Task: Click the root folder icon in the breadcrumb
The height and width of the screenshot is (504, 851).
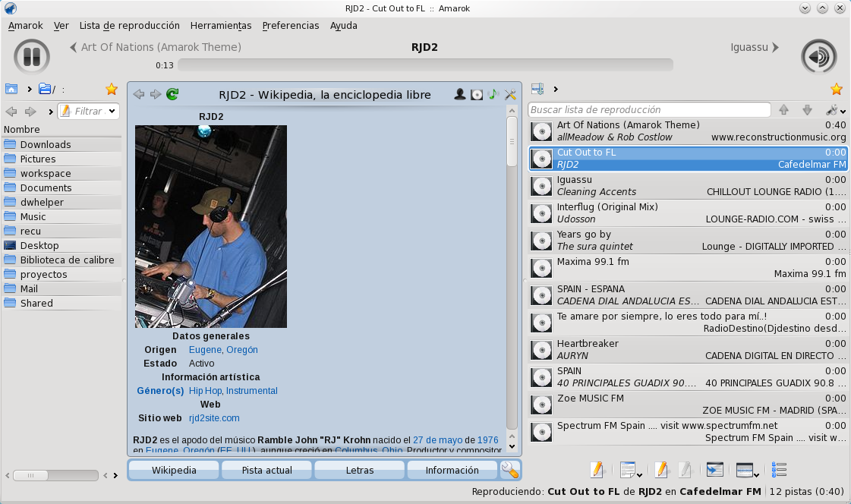Action: point(46,89)
